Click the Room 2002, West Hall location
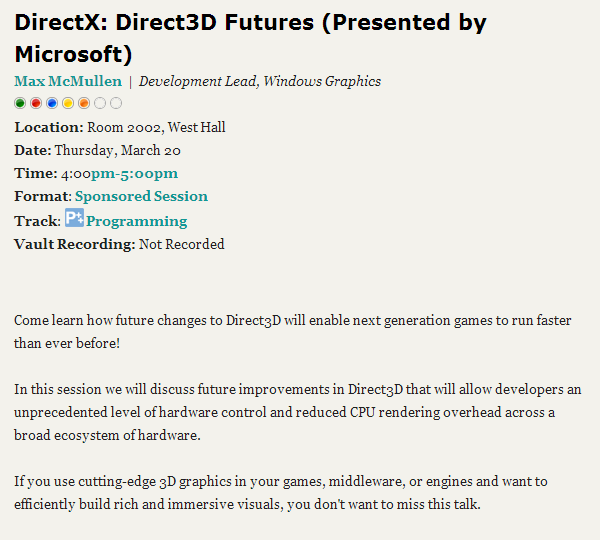 (x=156, y=127)
